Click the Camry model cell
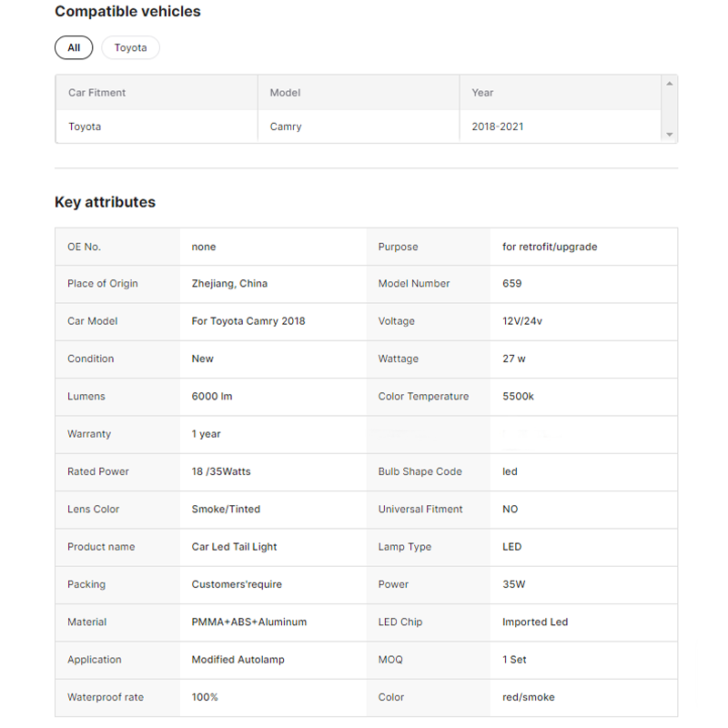Screen dimensions: 728x728 point(286,126)
